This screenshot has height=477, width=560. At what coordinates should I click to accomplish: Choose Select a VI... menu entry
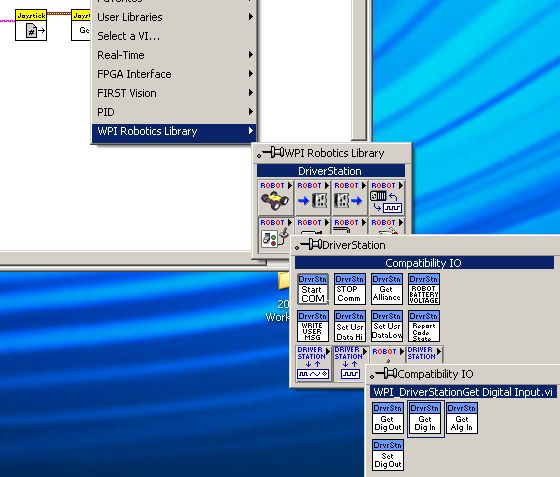pyautogui.click(x=174, y=36)
